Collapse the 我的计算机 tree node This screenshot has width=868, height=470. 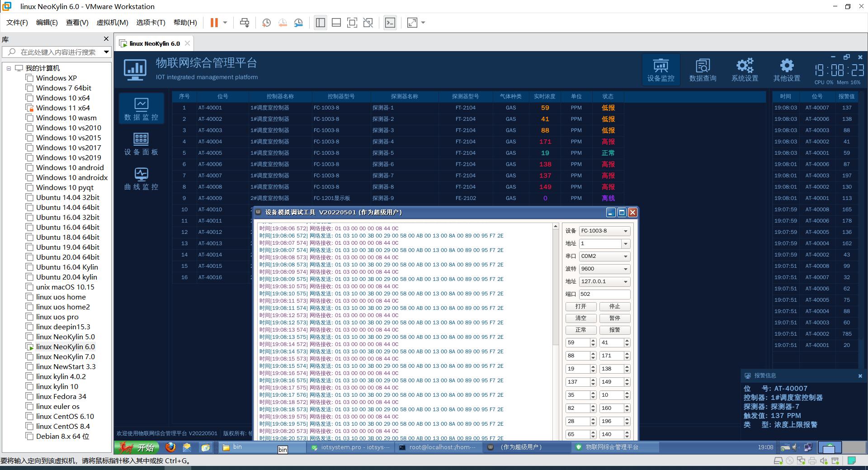tap(9, 68)
